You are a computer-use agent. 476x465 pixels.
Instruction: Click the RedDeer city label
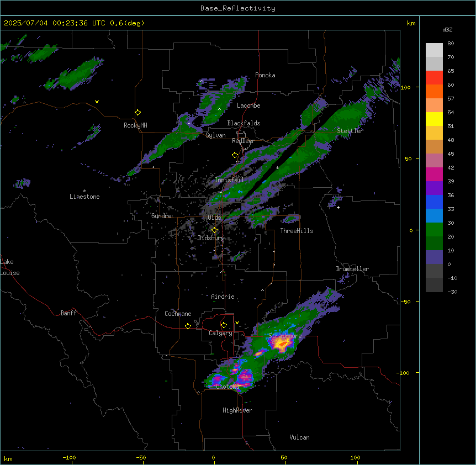click(244, 141)
